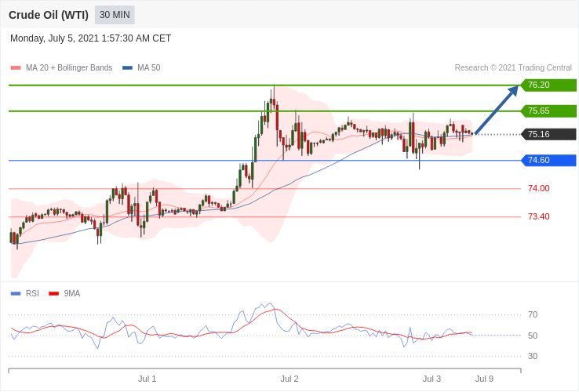Click the RSI 70 level label
579x392 pixels.
(533, 315)
